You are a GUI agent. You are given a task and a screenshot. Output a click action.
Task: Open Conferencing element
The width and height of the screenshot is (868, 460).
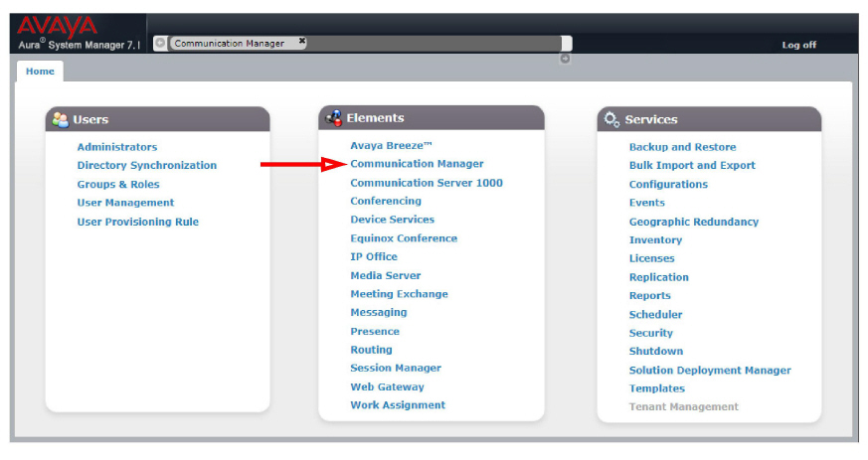tap(386, 202)
